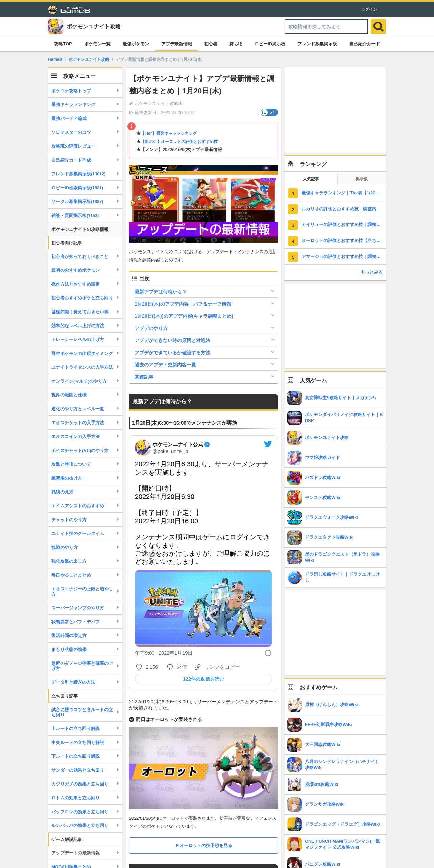Click the Twitter bird icon in tweet
Screen dimensions: 434x868
(268, 444)
